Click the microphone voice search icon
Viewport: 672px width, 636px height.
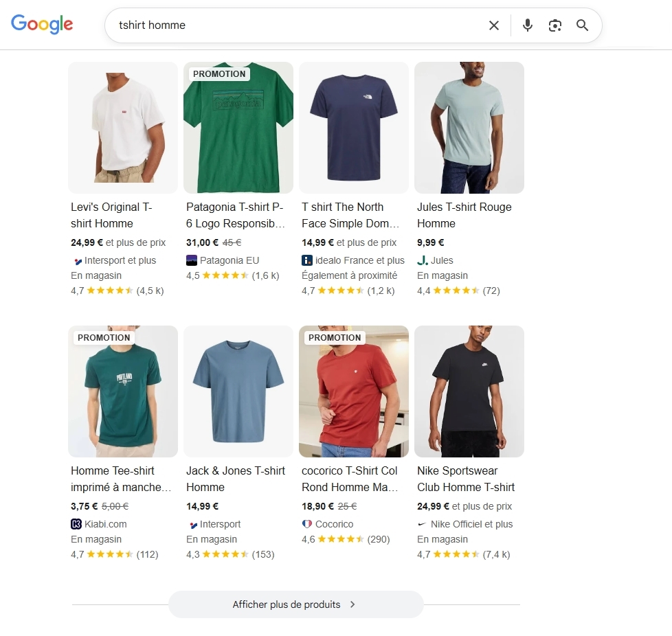(526, 25)
